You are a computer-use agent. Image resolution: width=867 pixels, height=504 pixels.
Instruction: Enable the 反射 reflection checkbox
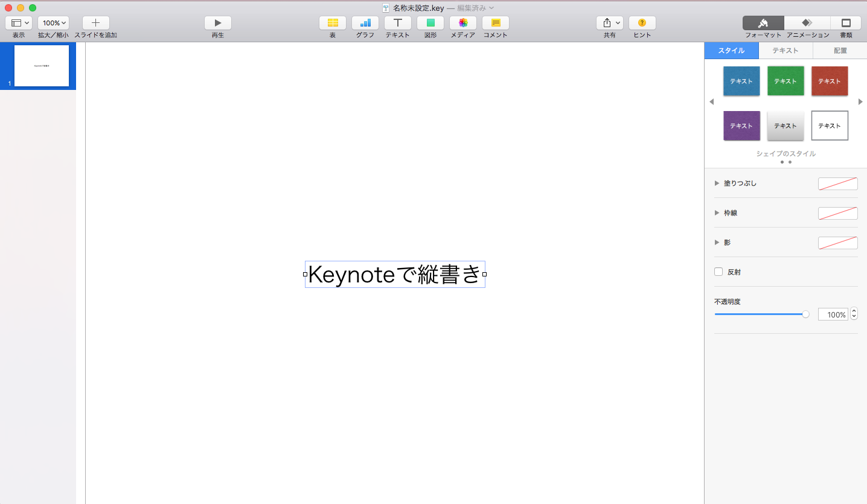coord(718,272)
